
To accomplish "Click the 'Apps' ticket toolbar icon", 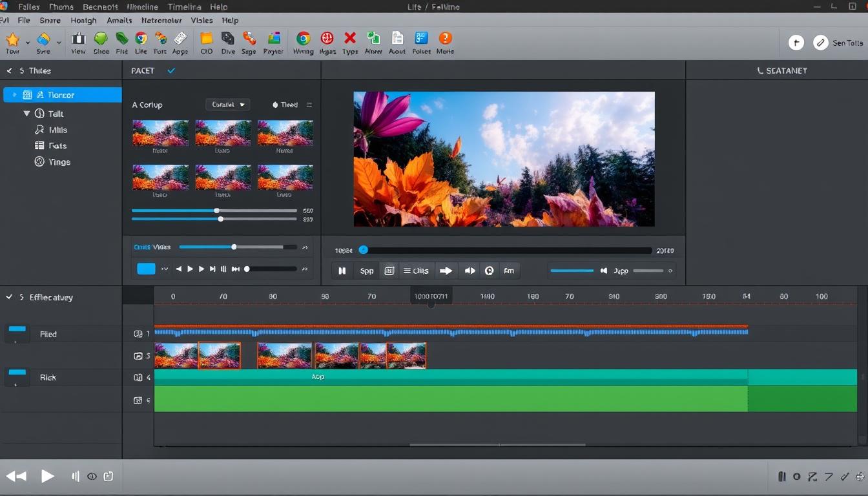I will pyautogui.click(x=180, y=39).
